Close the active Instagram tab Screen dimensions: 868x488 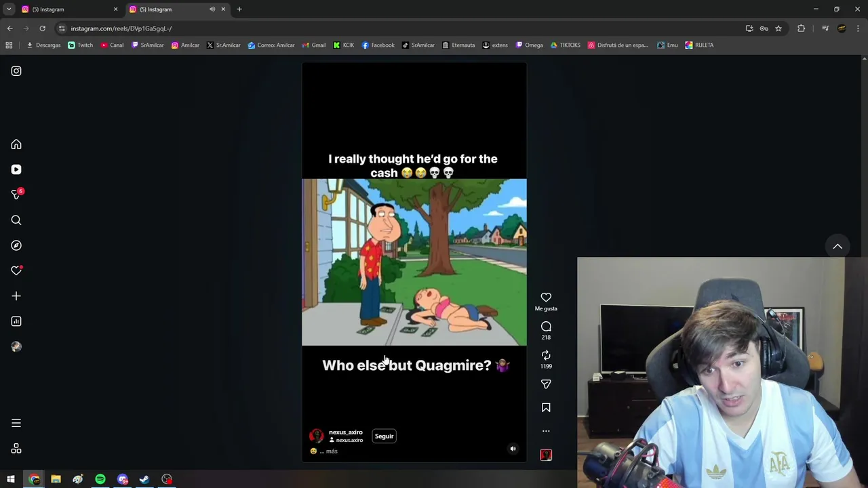click(x=223, y=9)
